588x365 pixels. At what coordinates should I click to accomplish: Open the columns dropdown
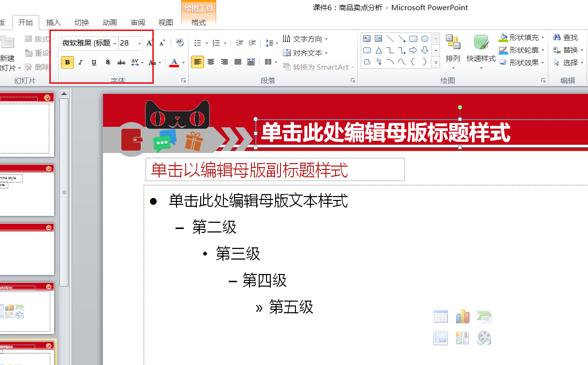tap(271, 62)
